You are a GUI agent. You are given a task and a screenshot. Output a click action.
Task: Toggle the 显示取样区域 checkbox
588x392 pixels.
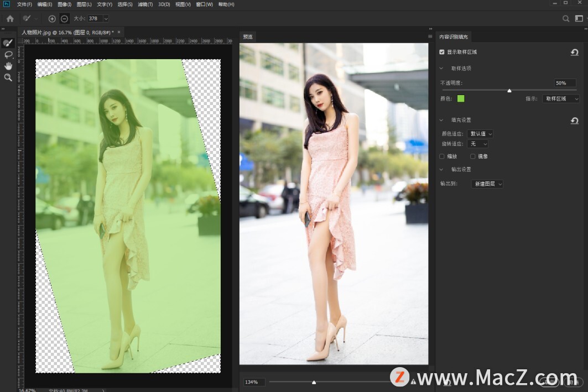pyautogui.click(x=442, y=52)
